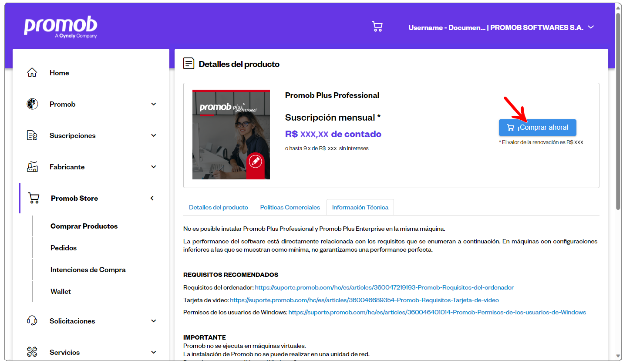Click the Promob Plus Professional product title
Viewport: 623px width, 364px height.
332,95
